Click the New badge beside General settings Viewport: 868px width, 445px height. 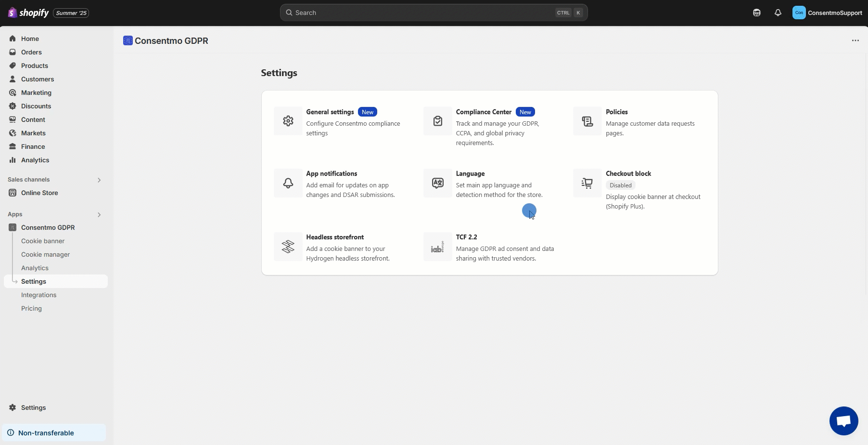coord(368,112)
